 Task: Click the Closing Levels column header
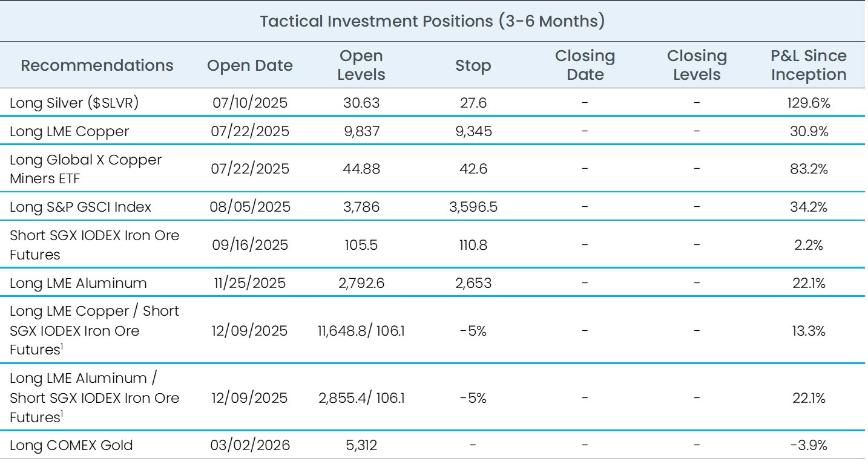point(697,65)
